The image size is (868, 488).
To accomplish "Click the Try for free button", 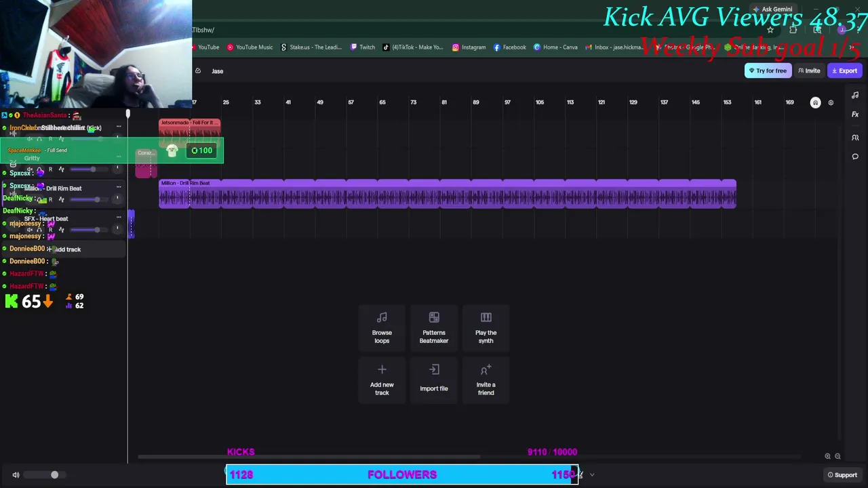I will pyautogui.click(x=768, y=70).
